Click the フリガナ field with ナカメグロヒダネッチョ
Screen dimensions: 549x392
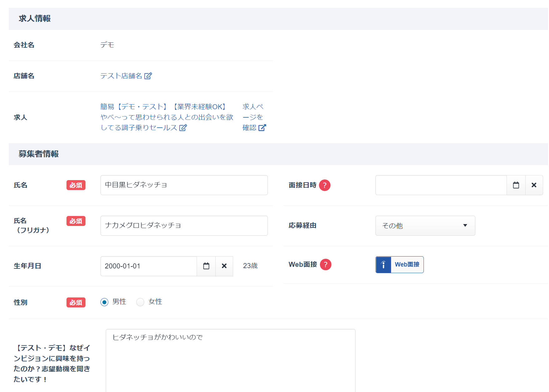184,226
